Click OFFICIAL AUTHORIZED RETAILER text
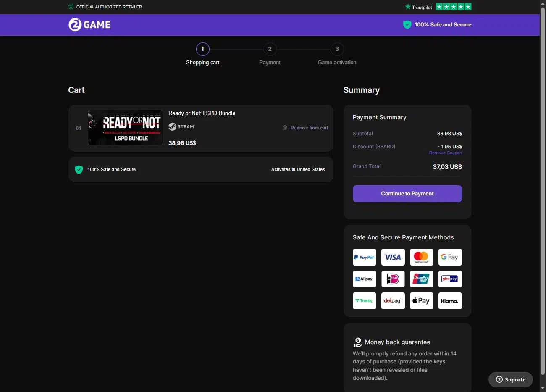The width and height of the screenshot is (546, 392). tap(109, 7)
